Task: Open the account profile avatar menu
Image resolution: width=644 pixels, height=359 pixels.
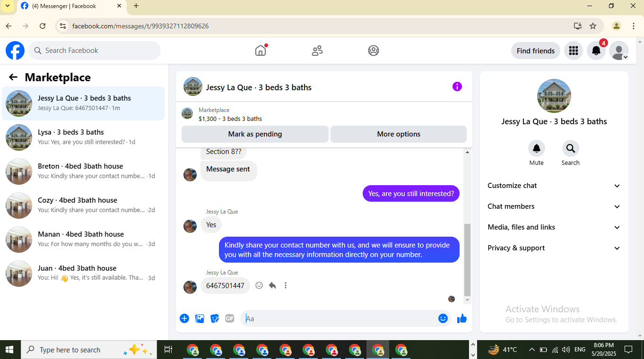Action: [619, 51]
